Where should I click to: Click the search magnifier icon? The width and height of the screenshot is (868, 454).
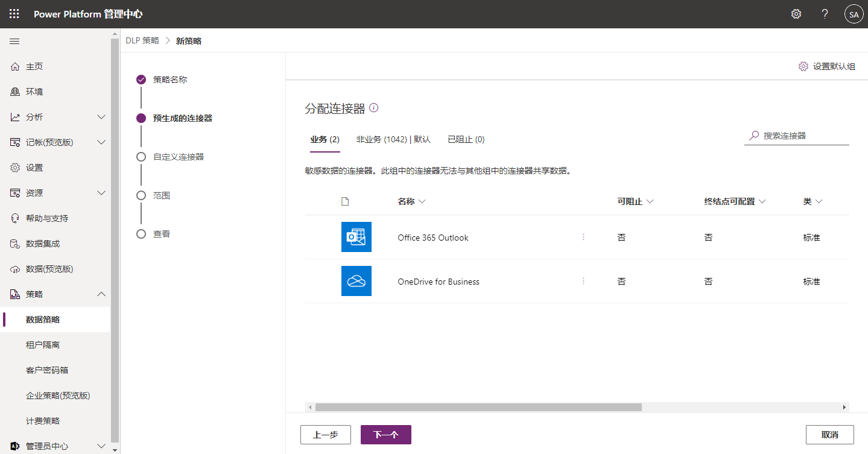754,136
